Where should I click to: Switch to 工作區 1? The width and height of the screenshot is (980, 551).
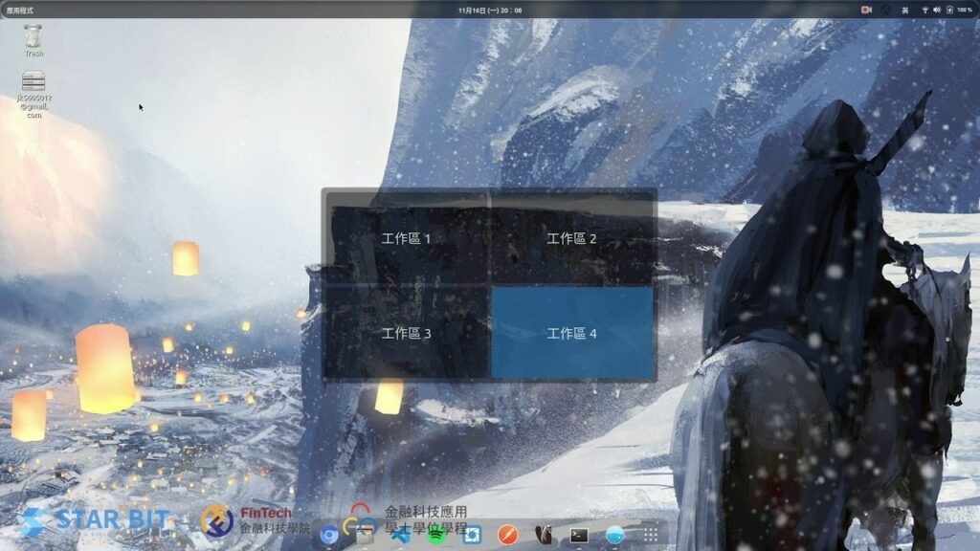click(406, 238)
